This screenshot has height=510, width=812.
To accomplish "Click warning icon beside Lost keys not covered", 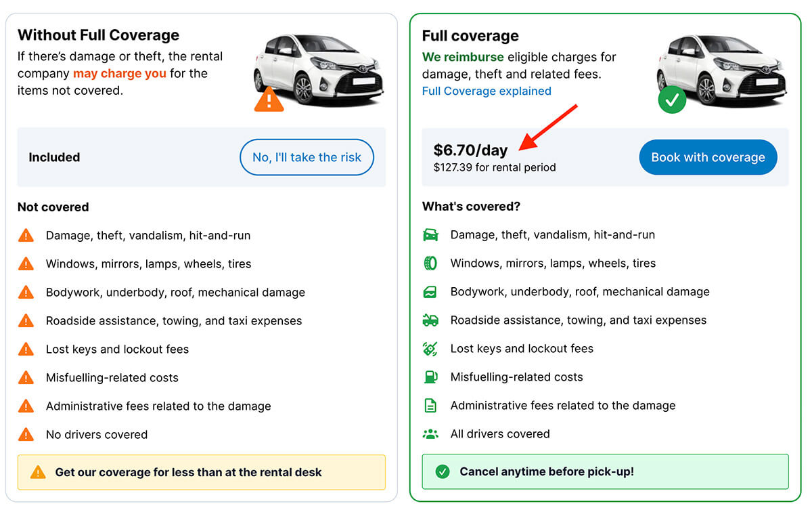I will coord(26,349).
